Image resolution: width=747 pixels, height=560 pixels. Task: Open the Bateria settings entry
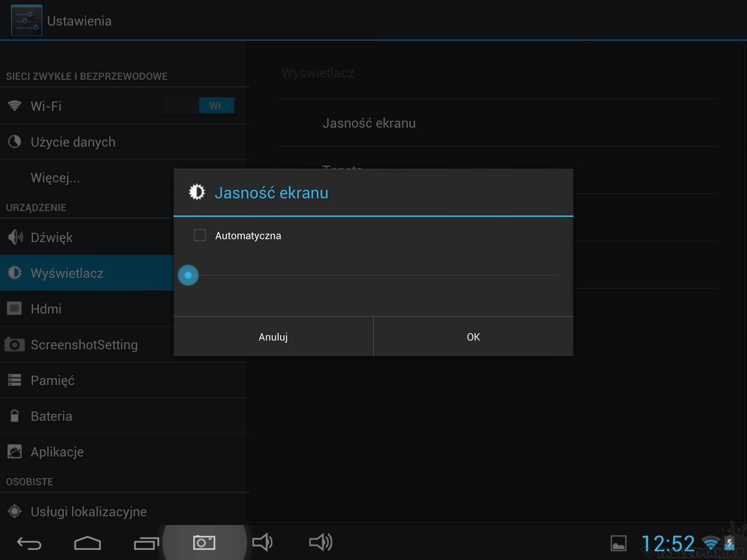51,416
